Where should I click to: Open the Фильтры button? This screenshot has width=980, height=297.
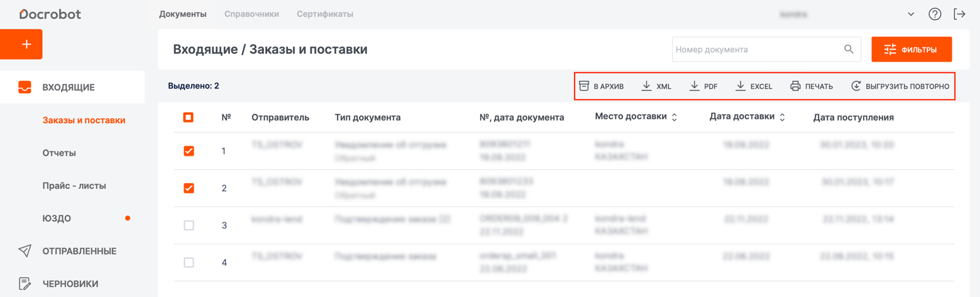[x=911, y=50]
